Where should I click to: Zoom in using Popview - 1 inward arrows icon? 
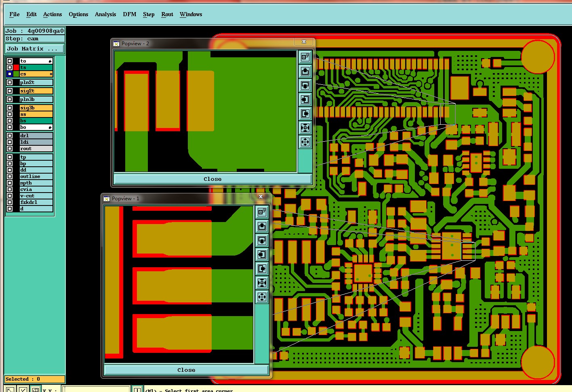pyautogui.click(x=262, y=283)
